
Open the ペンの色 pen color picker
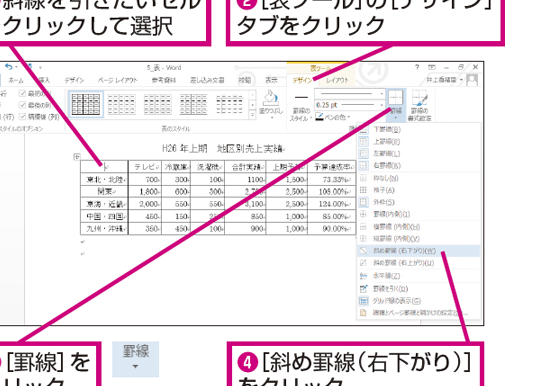click(333, 117)
